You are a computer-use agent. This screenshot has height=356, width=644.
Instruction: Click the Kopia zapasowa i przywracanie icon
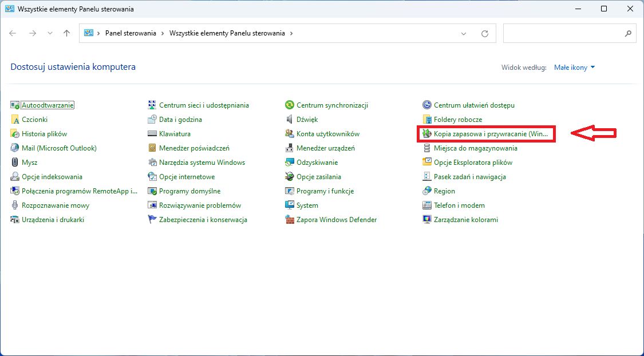(x=427, y=134)
